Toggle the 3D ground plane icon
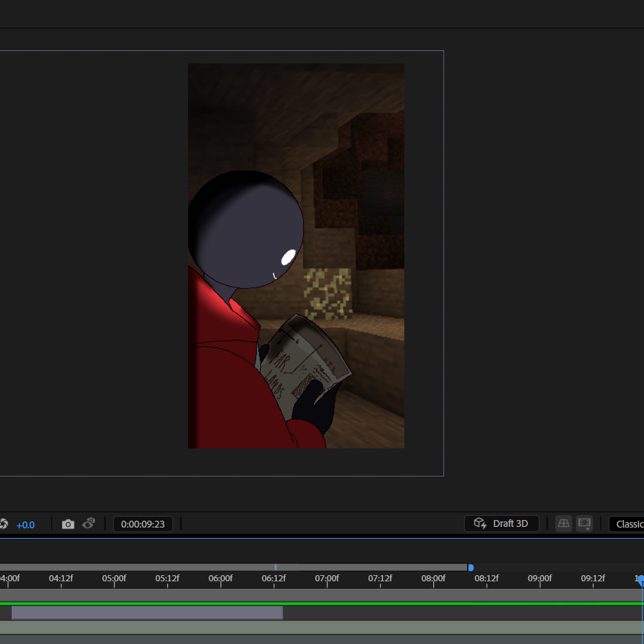 (563, 523)
